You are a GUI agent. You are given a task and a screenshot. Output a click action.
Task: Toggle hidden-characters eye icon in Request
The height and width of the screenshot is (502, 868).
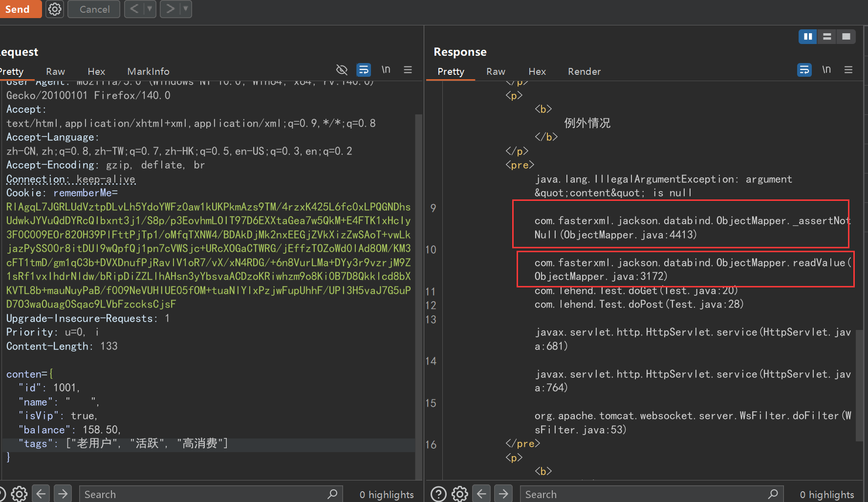pos(342,70)
